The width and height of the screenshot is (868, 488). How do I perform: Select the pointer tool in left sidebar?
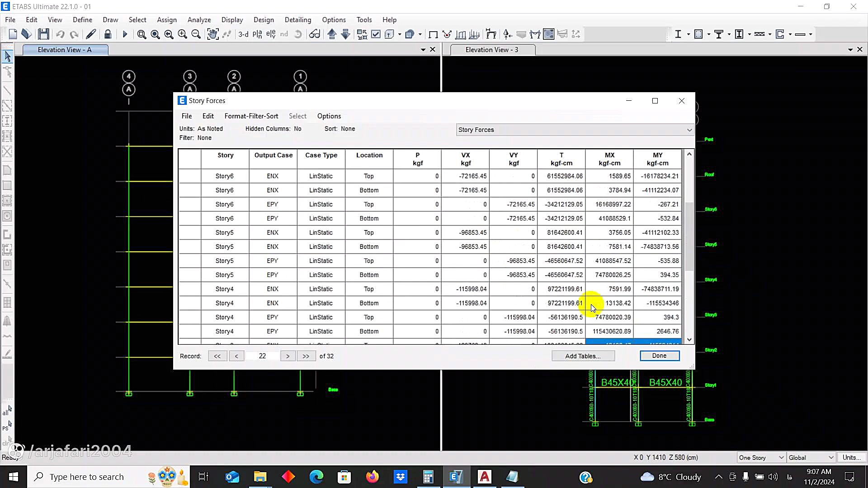(x=7, y=56)
